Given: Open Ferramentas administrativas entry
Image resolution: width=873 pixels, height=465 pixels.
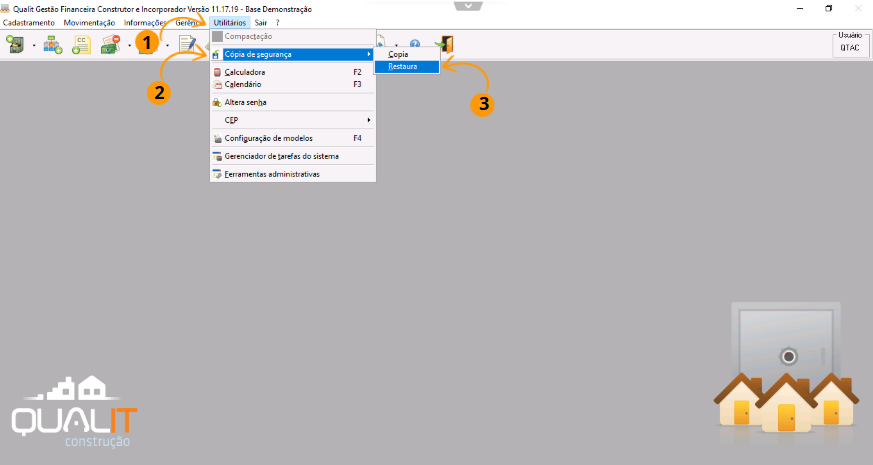Looking at the screenshot, I should point(293,174).
